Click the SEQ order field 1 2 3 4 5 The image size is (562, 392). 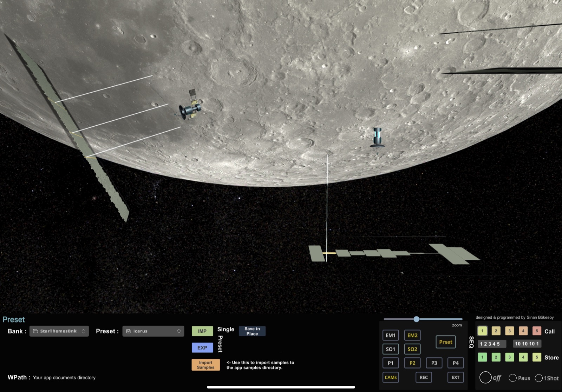[492, 344]
